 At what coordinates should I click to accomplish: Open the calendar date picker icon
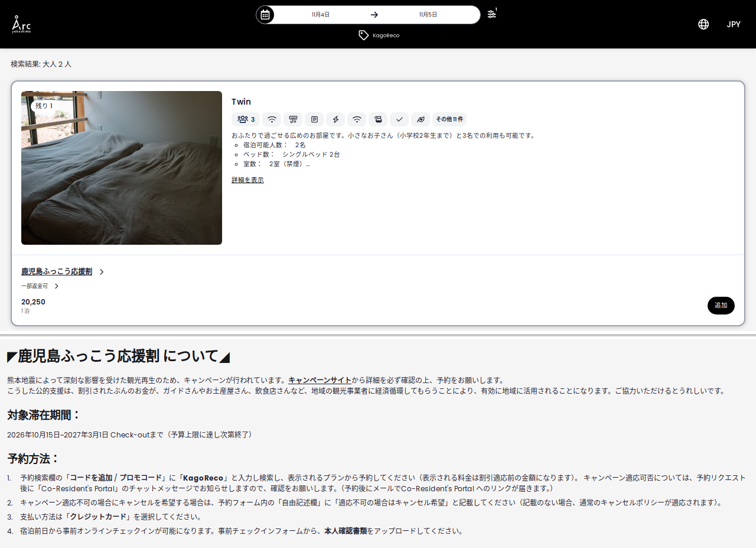coord(265,15)
